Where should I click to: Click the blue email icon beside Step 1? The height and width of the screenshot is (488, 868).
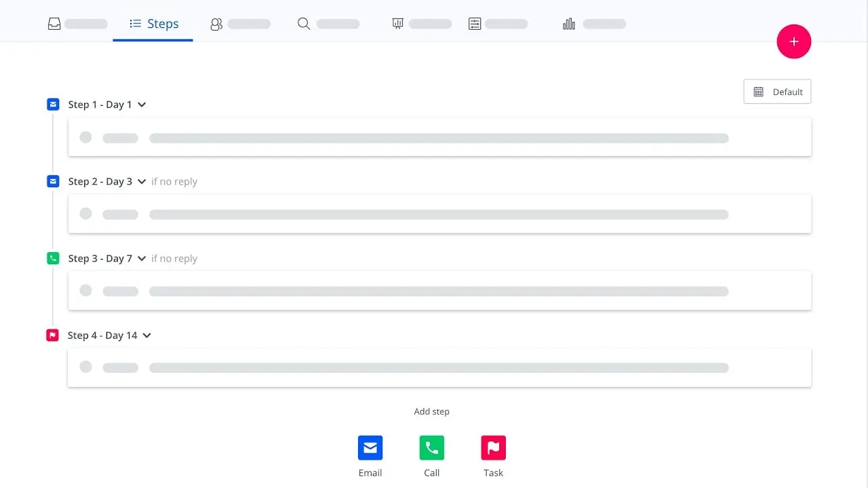pyautogui.click(x=53, y=104)
